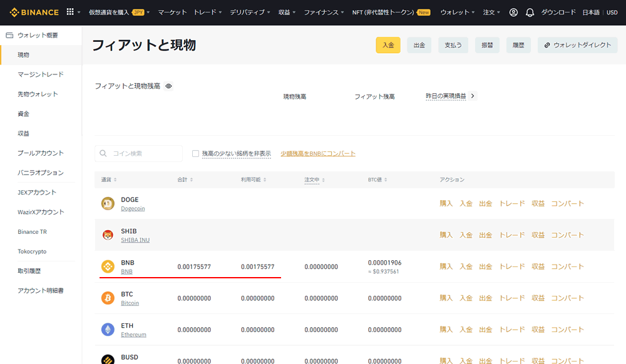Sort table by 通貨 column
This screenshot has height=364, width=626.
[108, 179]
